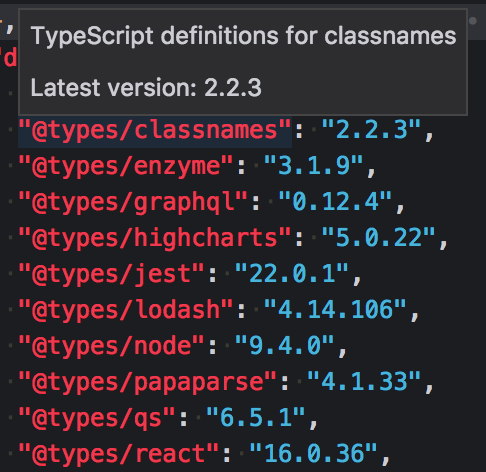Click the "@types/node" package key

tap(111, 346)
